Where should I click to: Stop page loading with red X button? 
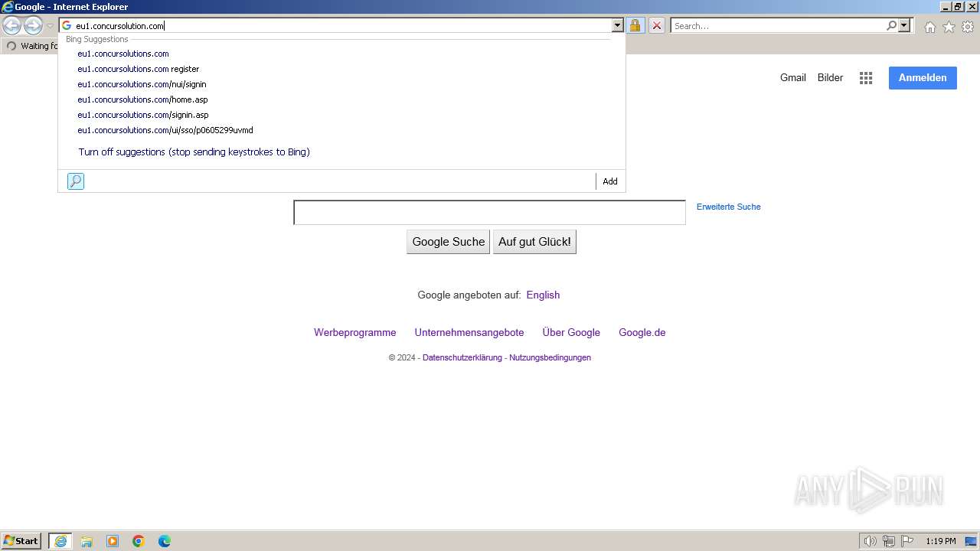point(657,26)
